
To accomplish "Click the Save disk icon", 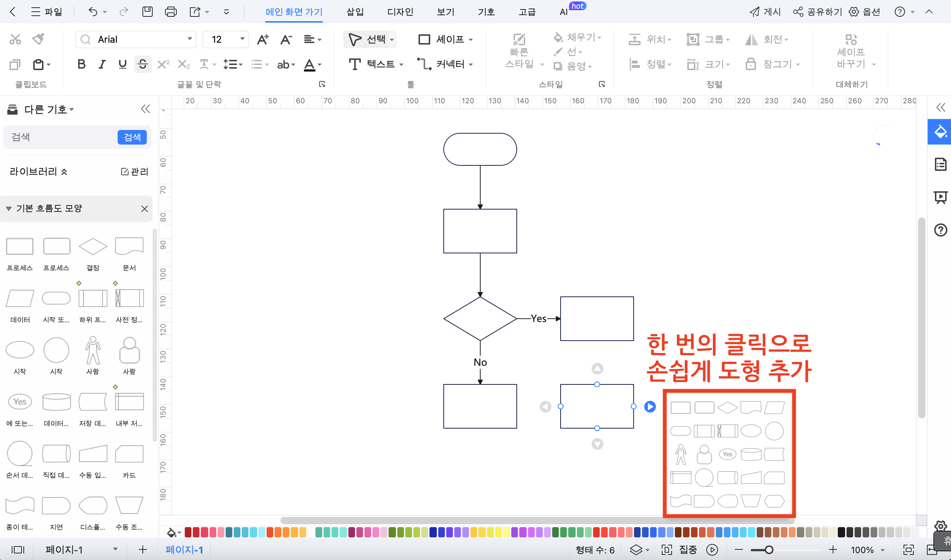I will pos(147,12).
